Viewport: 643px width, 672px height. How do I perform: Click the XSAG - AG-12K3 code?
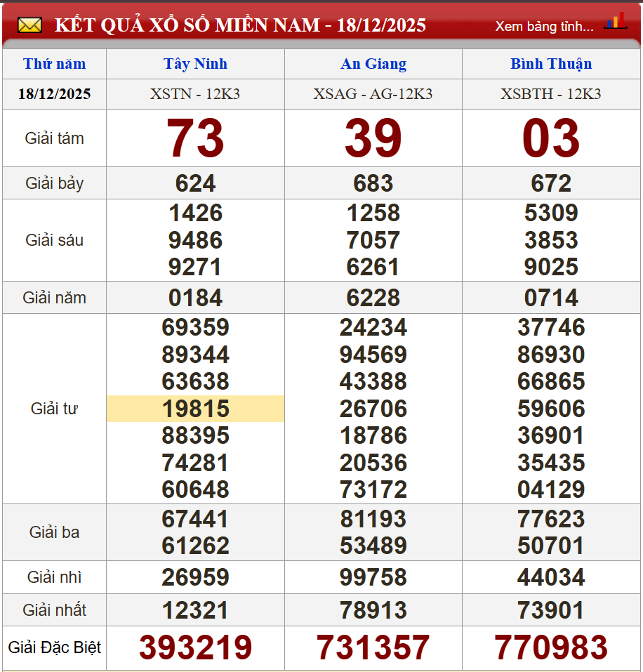(x=373, y=94)
